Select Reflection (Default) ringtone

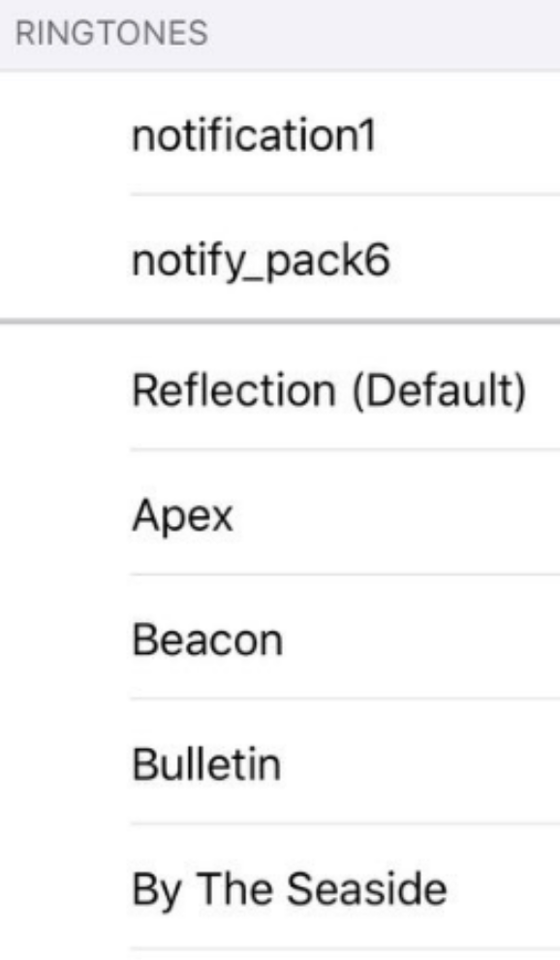click(x=280, y=388)
